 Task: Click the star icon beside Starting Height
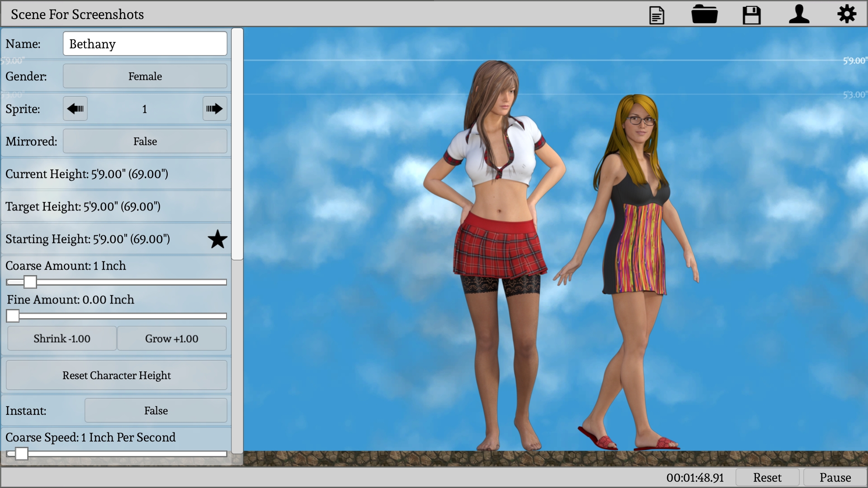pos(217,239)
